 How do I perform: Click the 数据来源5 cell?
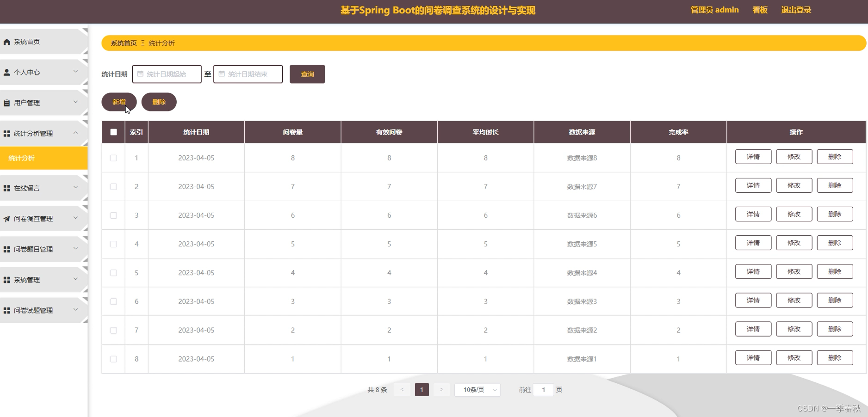coord(582,244)
